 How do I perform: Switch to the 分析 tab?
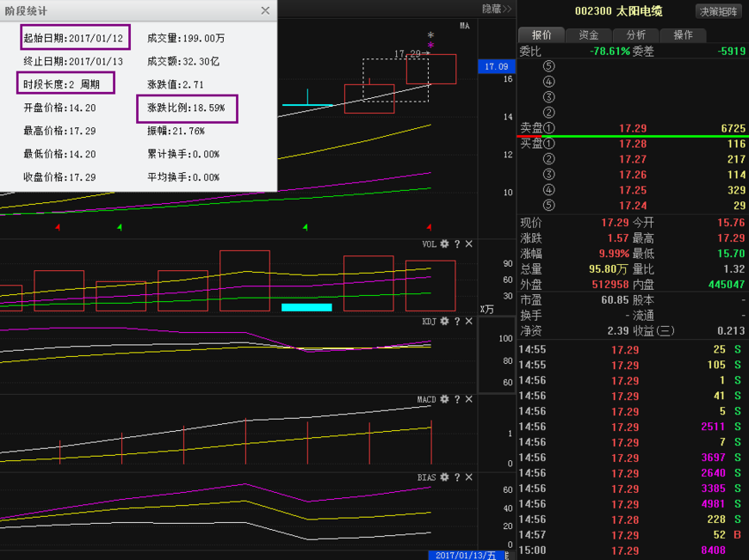pos(636,35)
